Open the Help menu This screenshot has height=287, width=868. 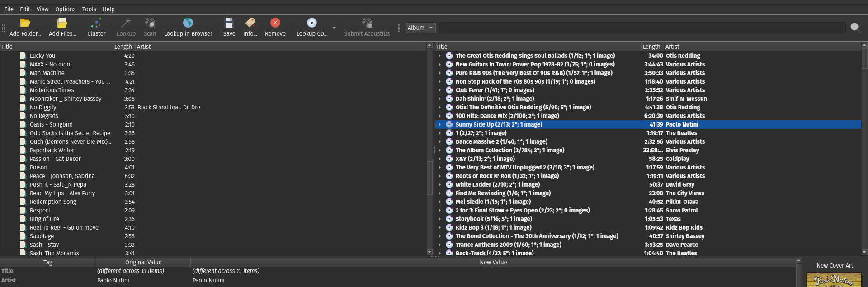click(x=108, y=9)
